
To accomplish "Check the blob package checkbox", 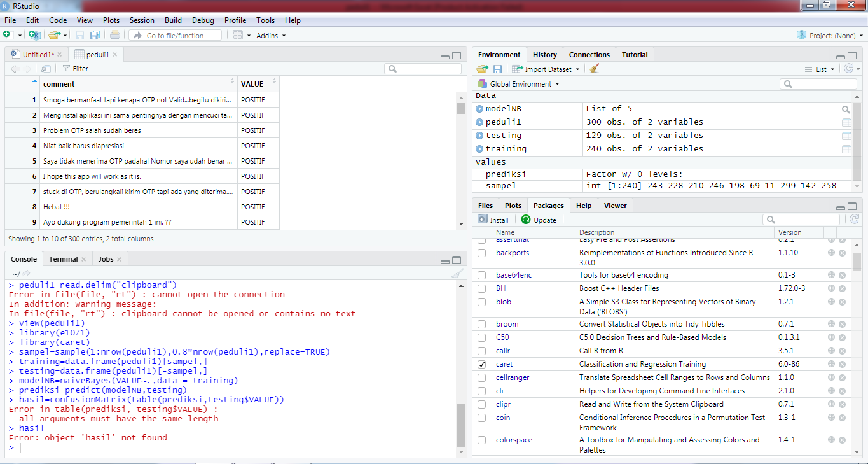I will coord(482,302).
